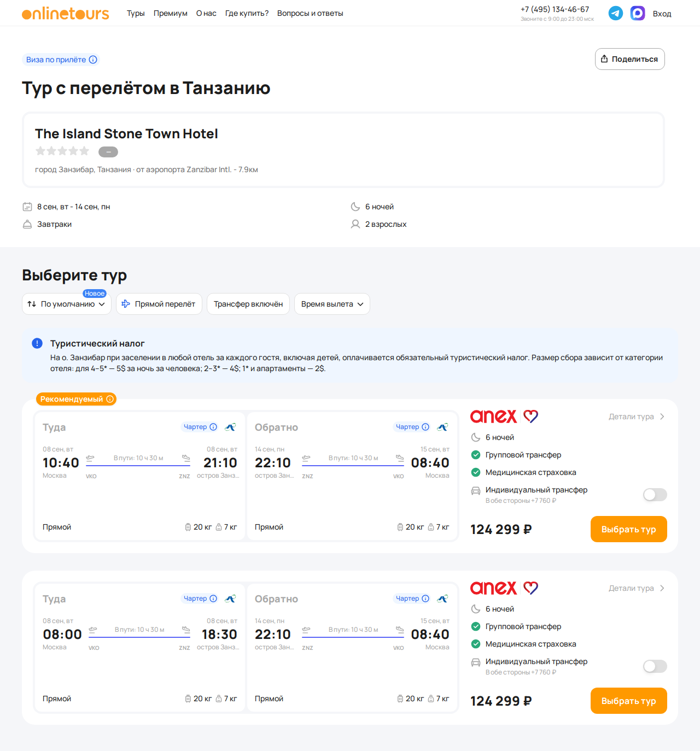Click Выбрать тур for the 08:00 departure
The width and height of the screenshot is (700, 751).
(629, 701)
